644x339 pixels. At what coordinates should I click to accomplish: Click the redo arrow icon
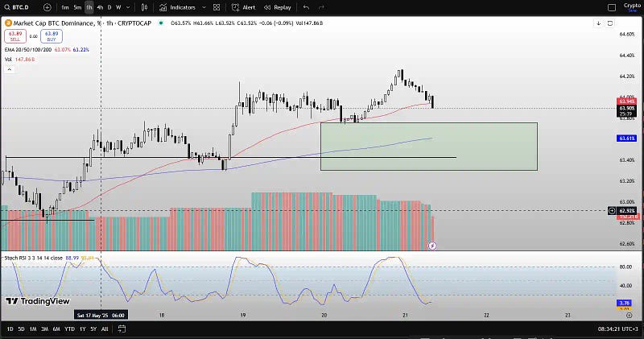[321, 7]
